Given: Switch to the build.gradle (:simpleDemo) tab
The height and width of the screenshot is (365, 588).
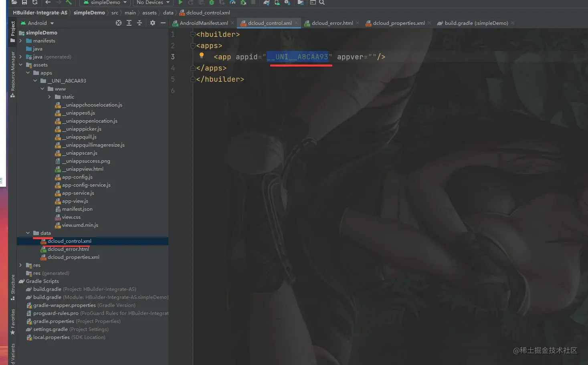Looking at the screenshot, I should [476, 23].
